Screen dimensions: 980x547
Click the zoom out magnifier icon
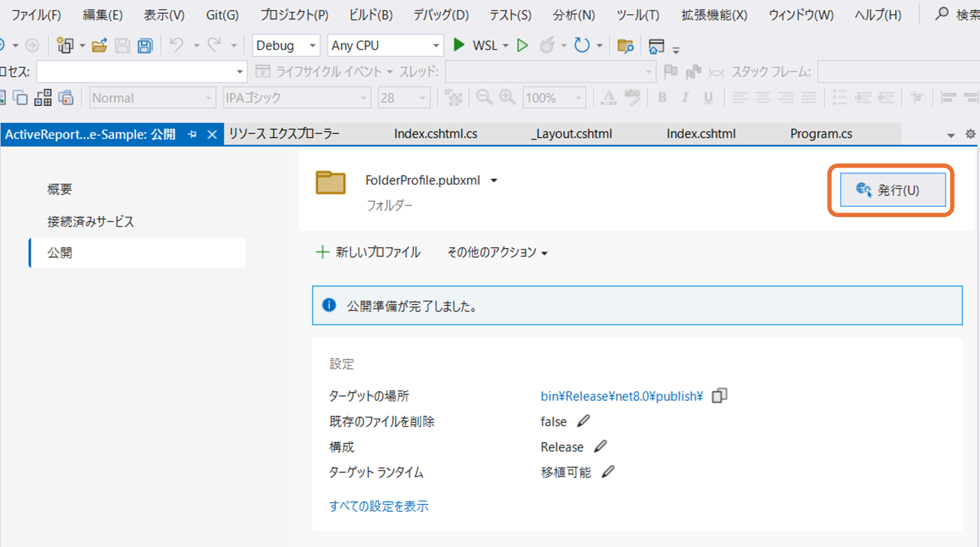pos(484,97)
